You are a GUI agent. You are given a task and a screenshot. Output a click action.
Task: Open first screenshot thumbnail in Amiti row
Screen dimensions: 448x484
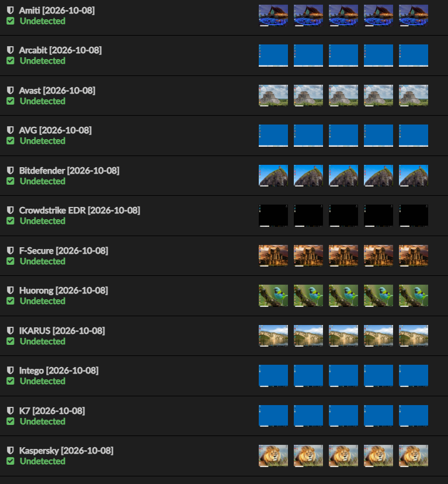[x=273, y=15]
